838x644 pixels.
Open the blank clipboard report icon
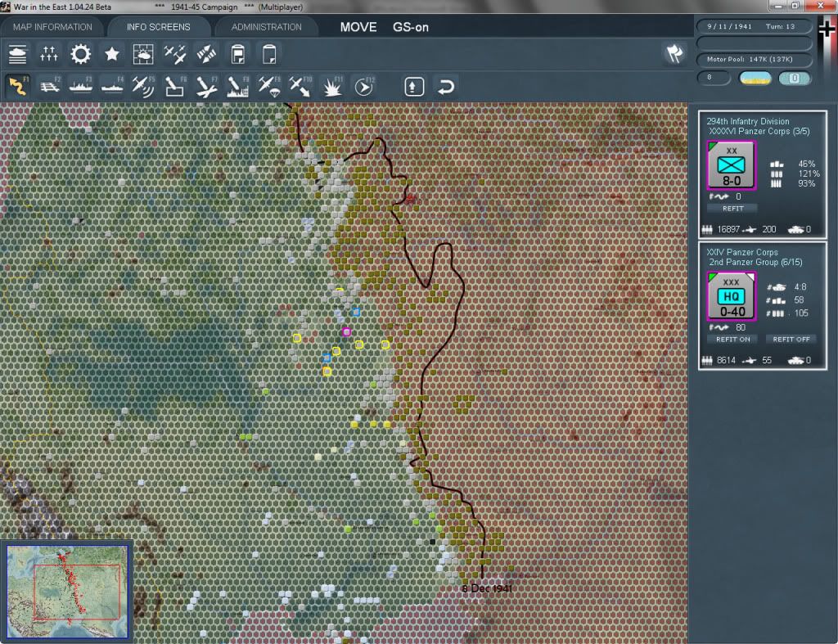(269, 54)
